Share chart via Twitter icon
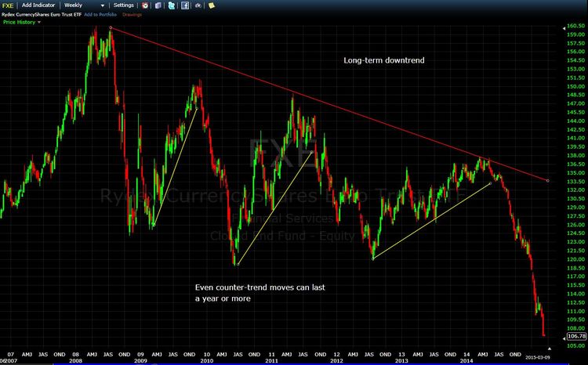Viewport: 588px width, 365px height. tap(172, 5)
